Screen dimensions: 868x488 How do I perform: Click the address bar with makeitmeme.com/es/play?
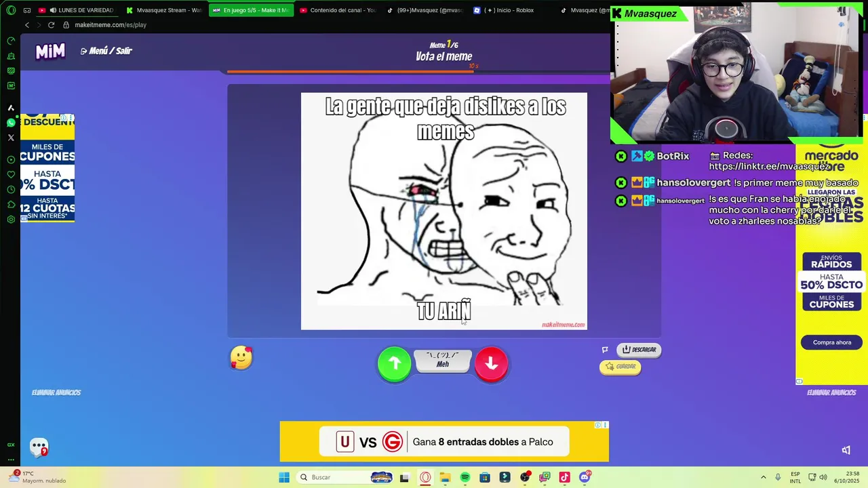[x=111, y=25]
